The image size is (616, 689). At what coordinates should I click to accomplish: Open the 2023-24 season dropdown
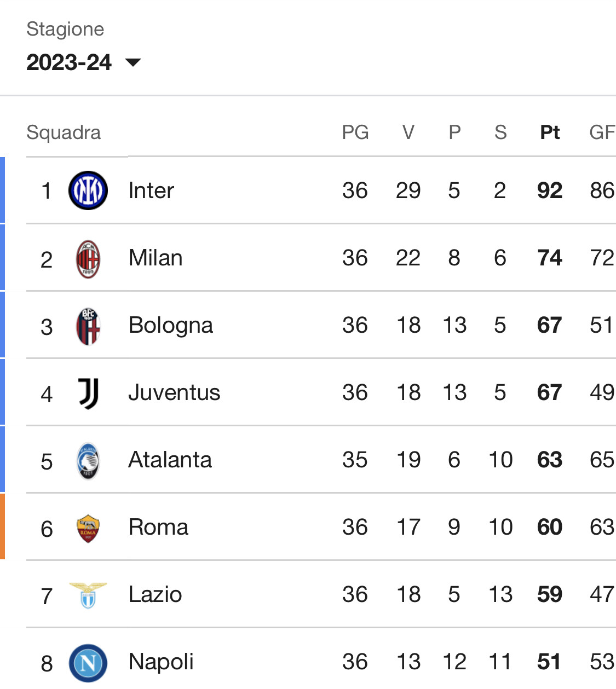click(x=83, y=62)
